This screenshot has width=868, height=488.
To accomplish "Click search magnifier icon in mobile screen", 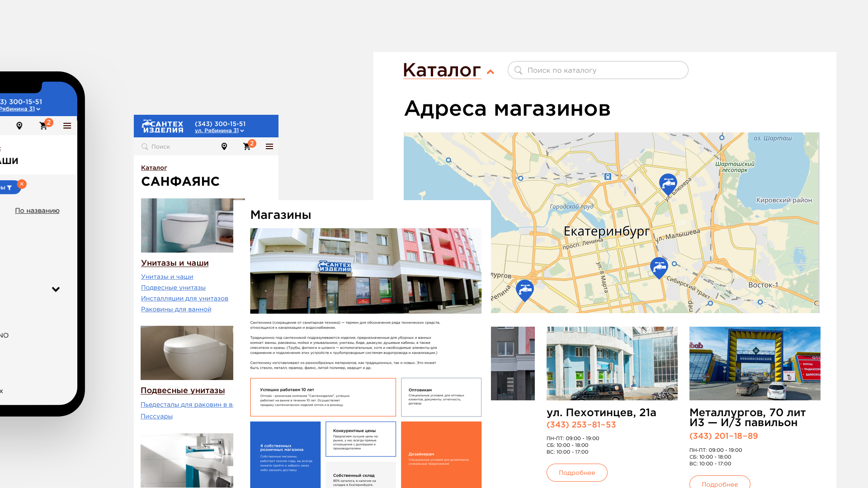I will 145,146.
